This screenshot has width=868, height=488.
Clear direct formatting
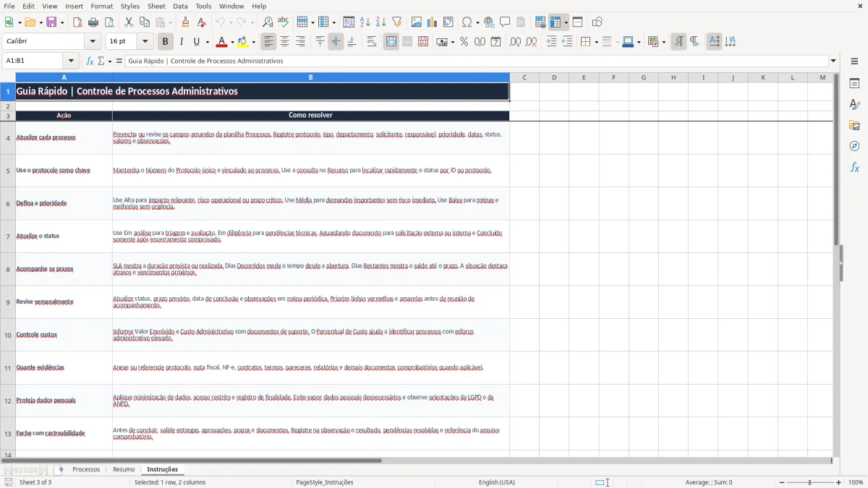[x=201, y=22]
